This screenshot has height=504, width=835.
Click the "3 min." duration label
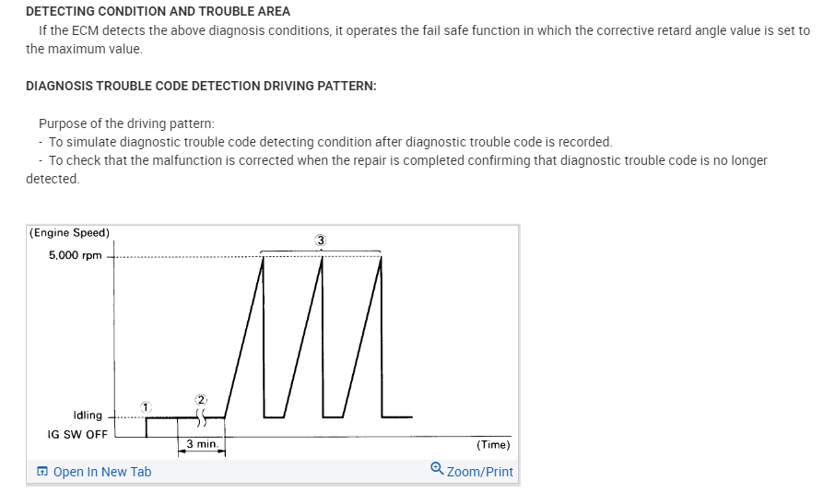coord(202,444)
